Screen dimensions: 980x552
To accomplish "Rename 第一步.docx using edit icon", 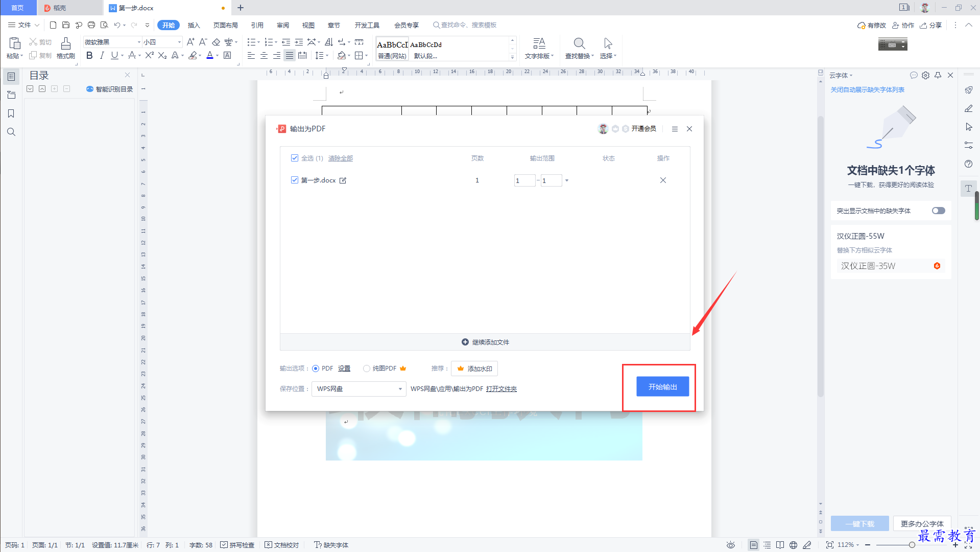I will pos(343,180).
